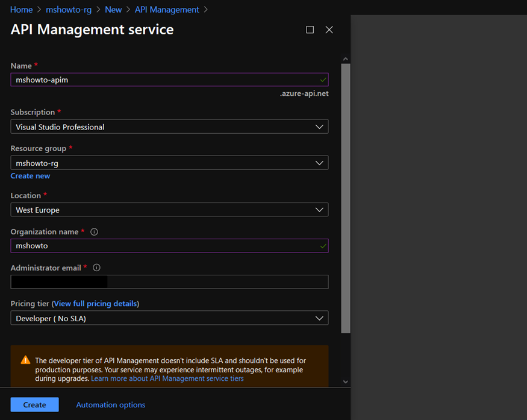Image resolution: width=527 pixels, height=420 pixels.
Task: Click scrollbar up arrow
Action: coord(346,59)
